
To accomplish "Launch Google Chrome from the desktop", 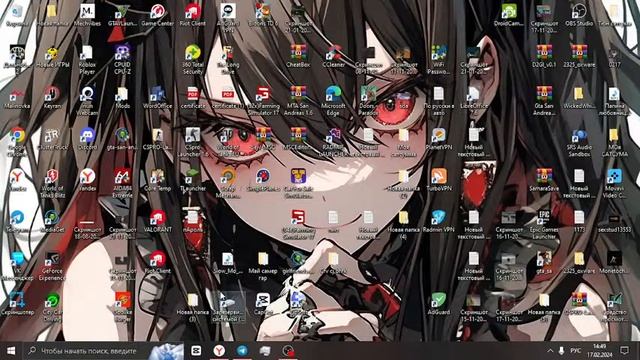I will [17, 142].
